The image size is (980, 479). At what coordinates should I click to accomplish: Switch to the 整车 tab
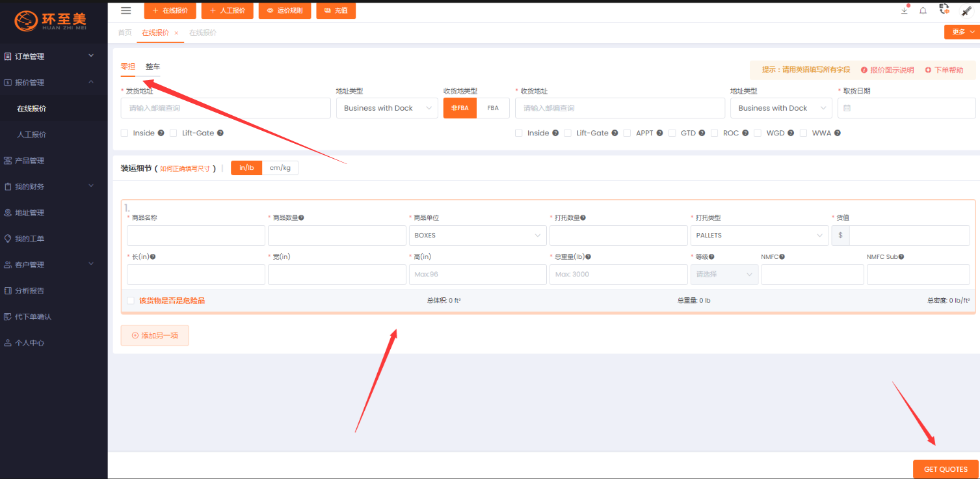[x=153, y=66]
